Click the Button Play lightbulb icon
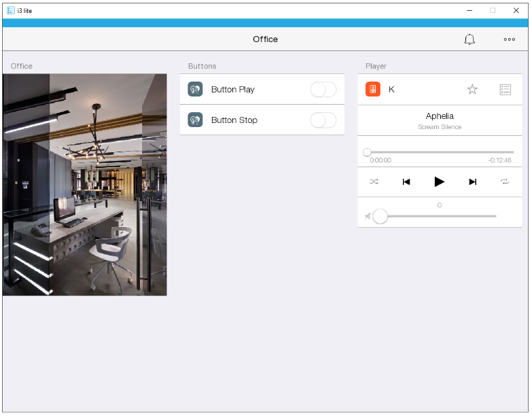Viewport: 532px width, 416px height. pos(195,90)
